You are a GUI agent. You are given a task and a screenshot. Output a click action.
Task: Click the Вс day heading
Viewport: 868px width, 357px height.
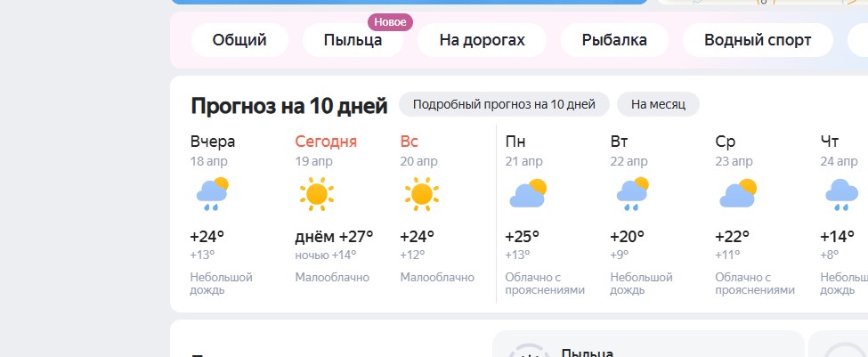410,142
